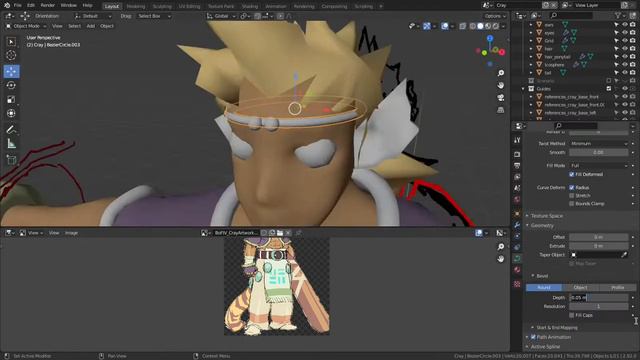Viewport: 640px width, 360px height.
Task: Enable the Fill Caps checkbox
Action: (x=572, y=315)
